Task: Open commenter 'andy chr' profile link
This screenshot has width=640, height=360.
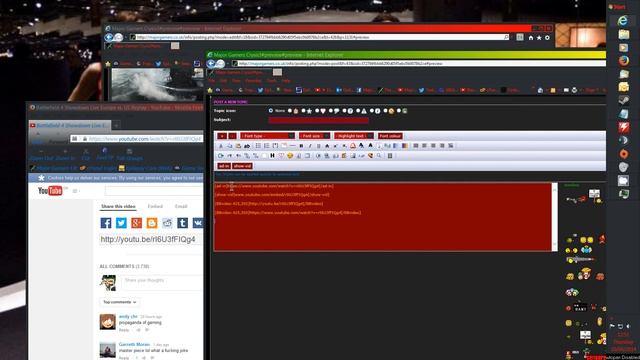Action: click(128, 316)
